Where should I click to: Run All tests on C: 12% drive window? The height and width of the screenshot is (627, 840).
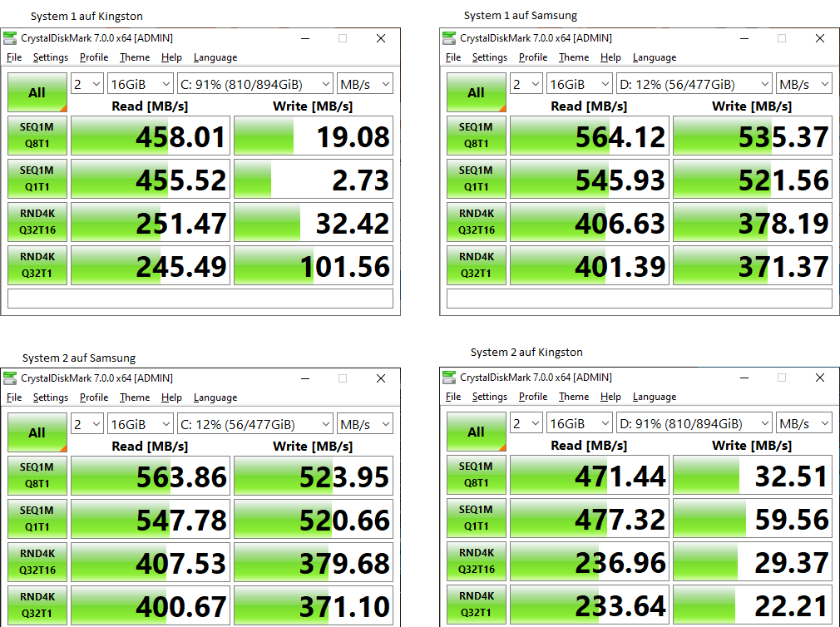tap(37, 432)
